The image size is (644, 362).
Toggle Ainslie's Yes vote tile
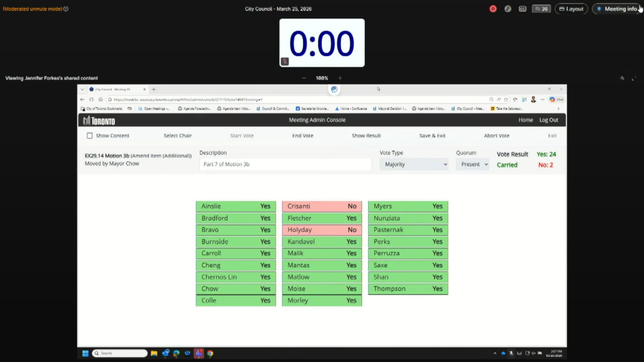(236, 206)
